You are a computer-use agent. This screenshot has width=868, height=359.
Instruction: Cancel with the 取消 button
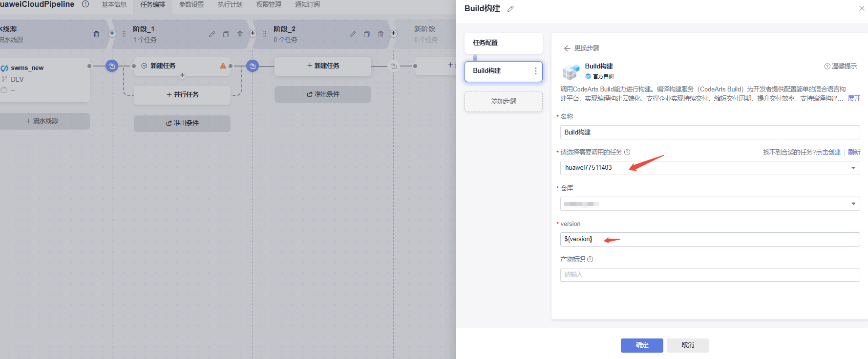(688, 345)
